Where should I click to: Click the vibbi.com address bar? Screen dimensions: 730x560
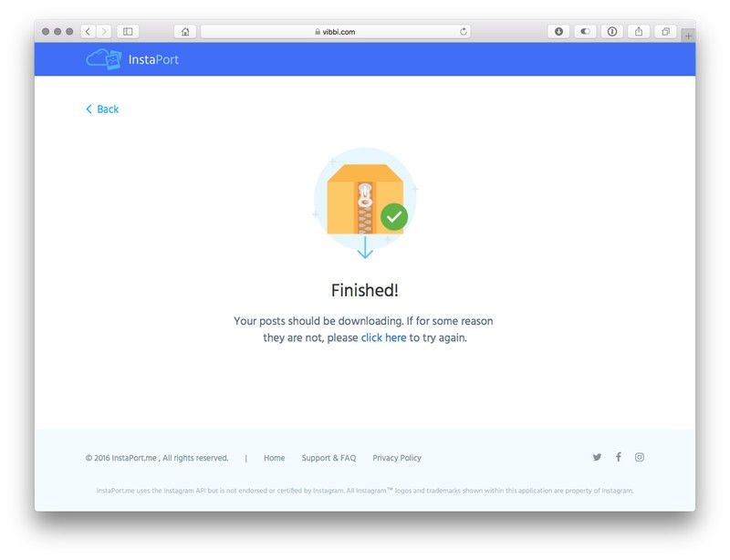[x=336, y=32]
